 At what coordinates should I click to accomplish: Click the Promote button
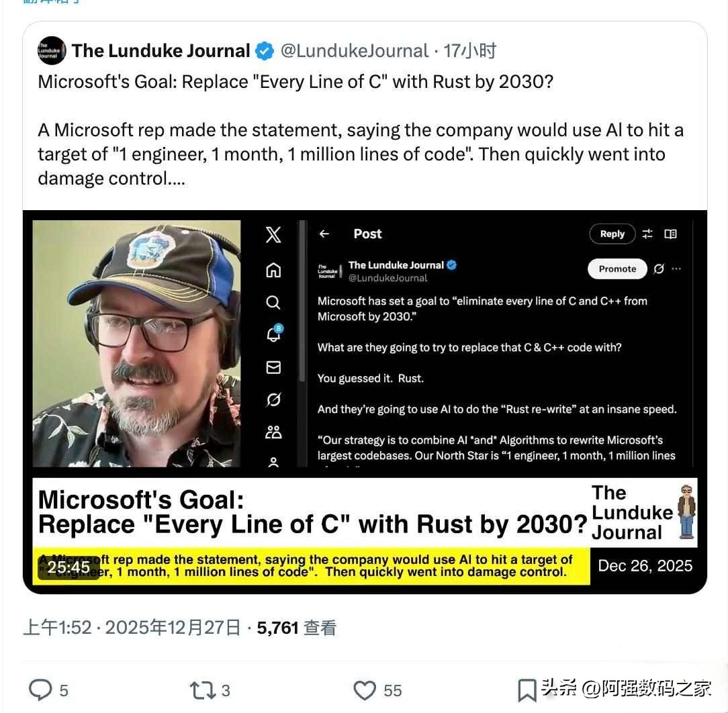coord(617,269)
